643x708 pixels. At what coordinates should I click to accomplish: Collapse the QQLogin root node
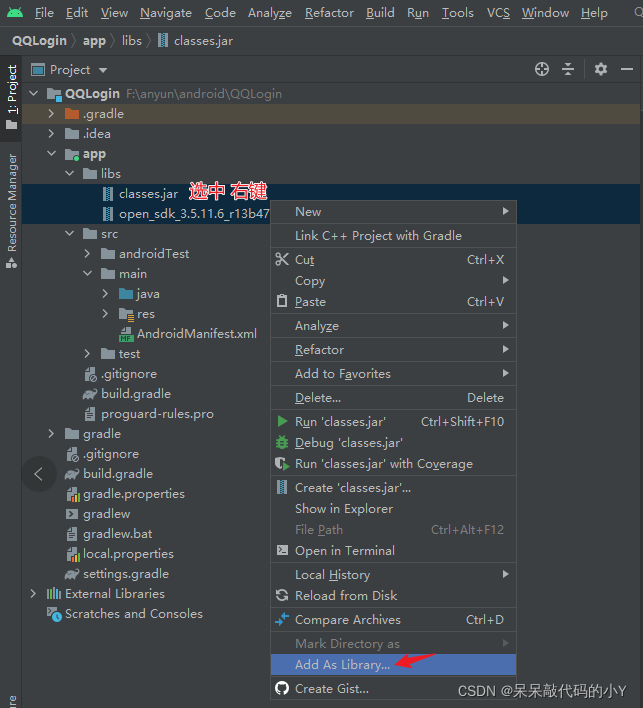[x=33, y=93]
